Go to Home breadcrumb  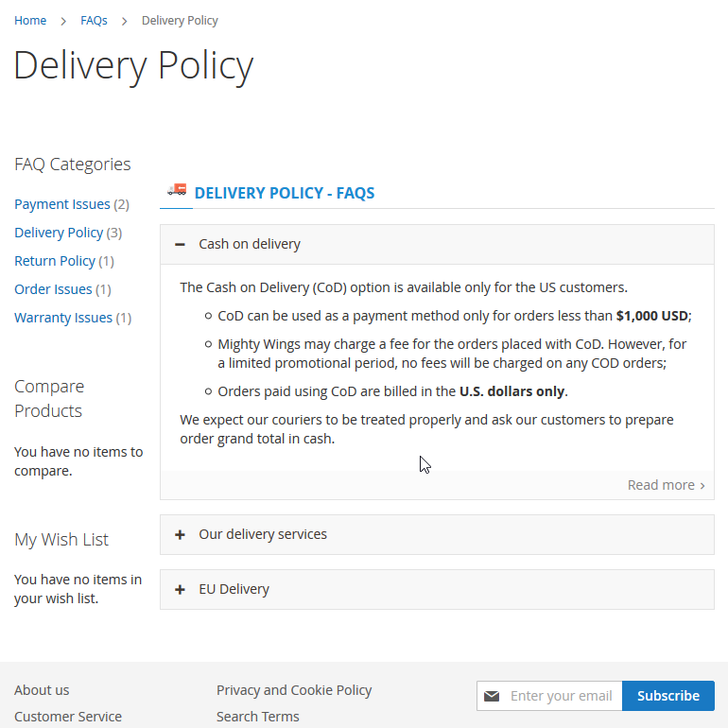coord(30,20)
